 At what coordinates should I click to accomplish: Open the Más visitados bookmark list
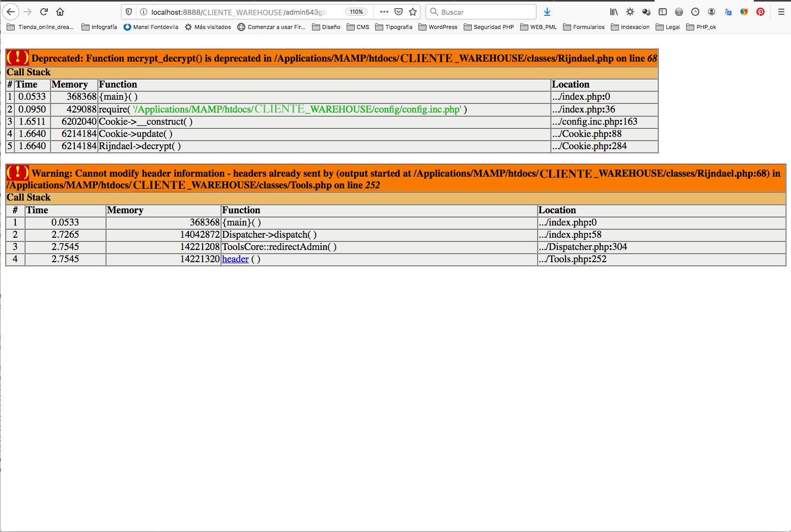[208, 27]
